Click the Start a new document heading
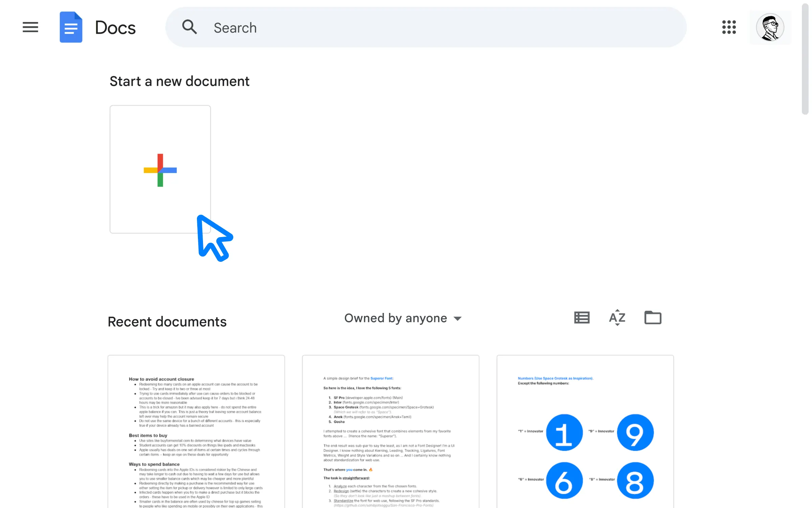812x508 pixels. (x=180, y=81)
